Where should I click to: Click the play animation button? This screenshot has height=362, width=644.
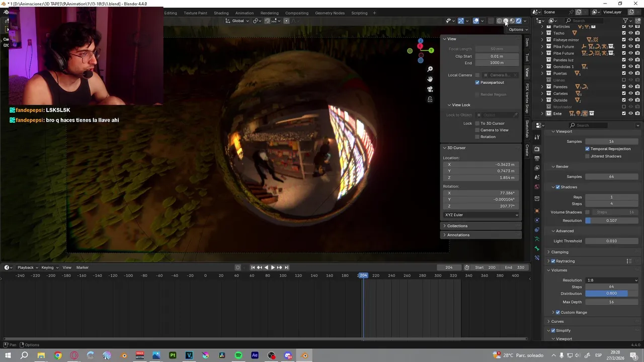point(272,267)
